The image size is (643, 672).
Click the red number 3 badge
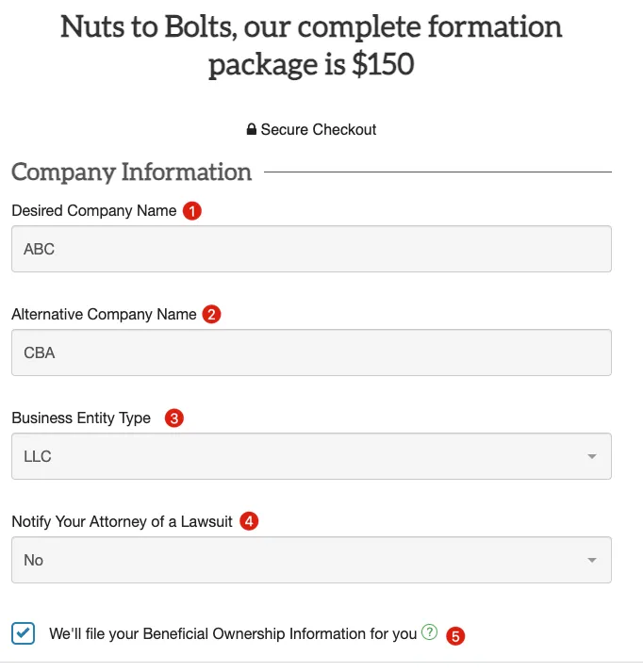coord(173,418)
